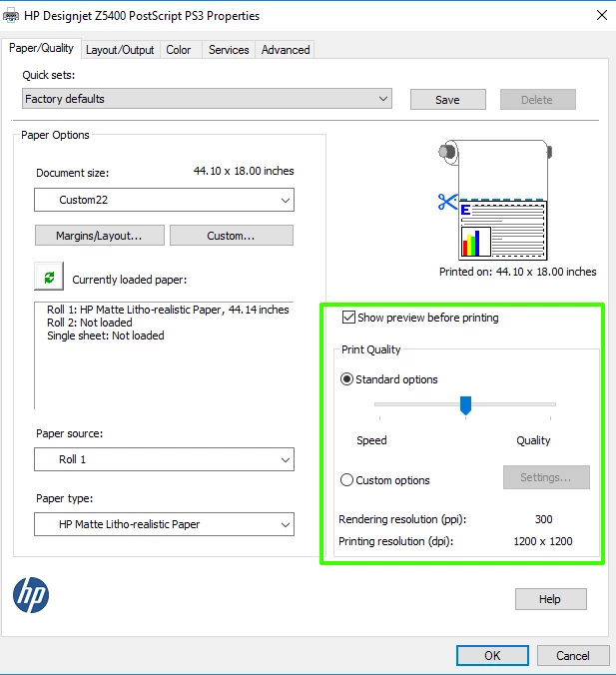Open the Quick sets dropdown

pyautogui.click(x=207, y=99)
